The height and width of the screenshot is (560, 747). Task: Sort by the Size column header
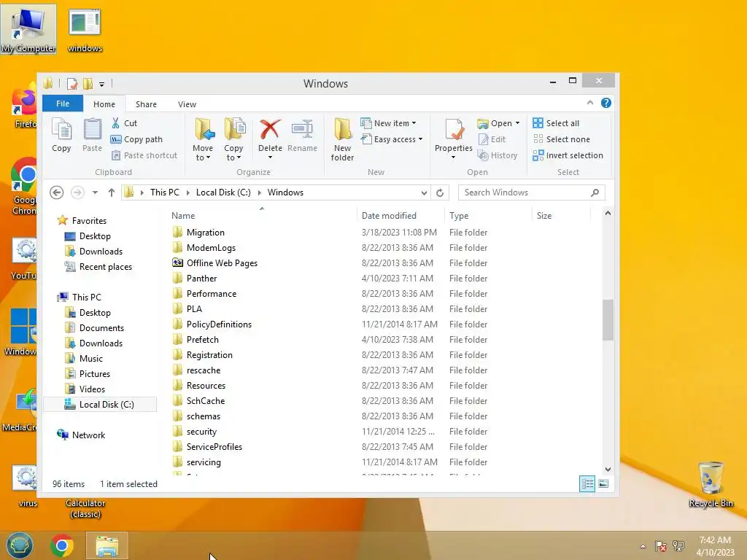click(544, 216)
